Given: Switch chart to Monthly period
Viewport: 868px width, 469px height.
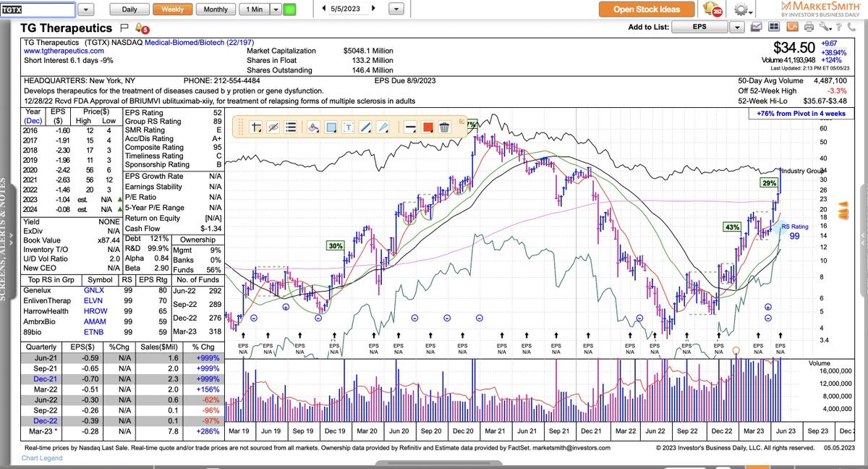Looking at the screenshot, I should click(215, 9).
